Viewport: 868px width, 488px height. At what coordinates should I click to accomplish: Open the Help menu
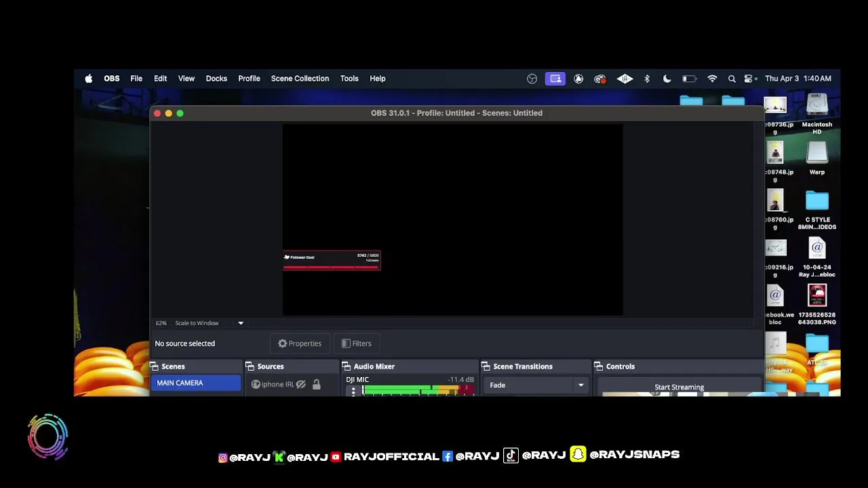click(x=378, y=79)
